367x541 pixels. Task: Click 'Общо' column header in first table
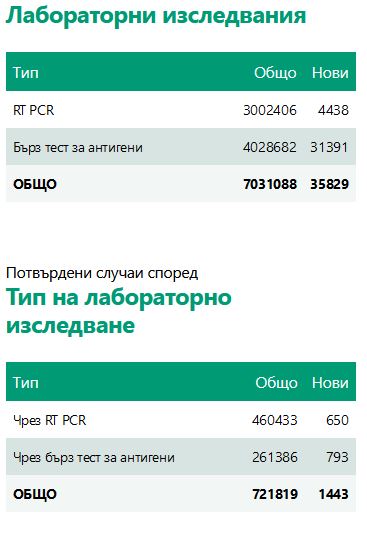coord(275,73)
